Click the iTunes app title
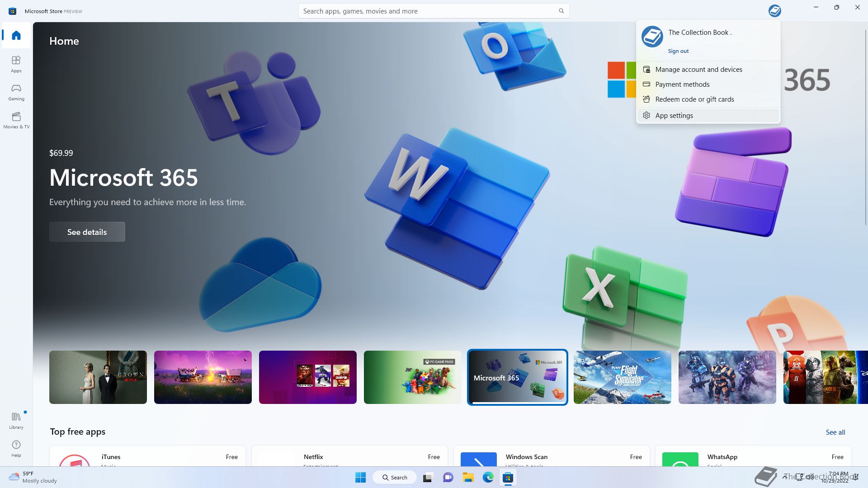This screenshot has width=868, height=488. pyautogui.click(x=111, y=457)
